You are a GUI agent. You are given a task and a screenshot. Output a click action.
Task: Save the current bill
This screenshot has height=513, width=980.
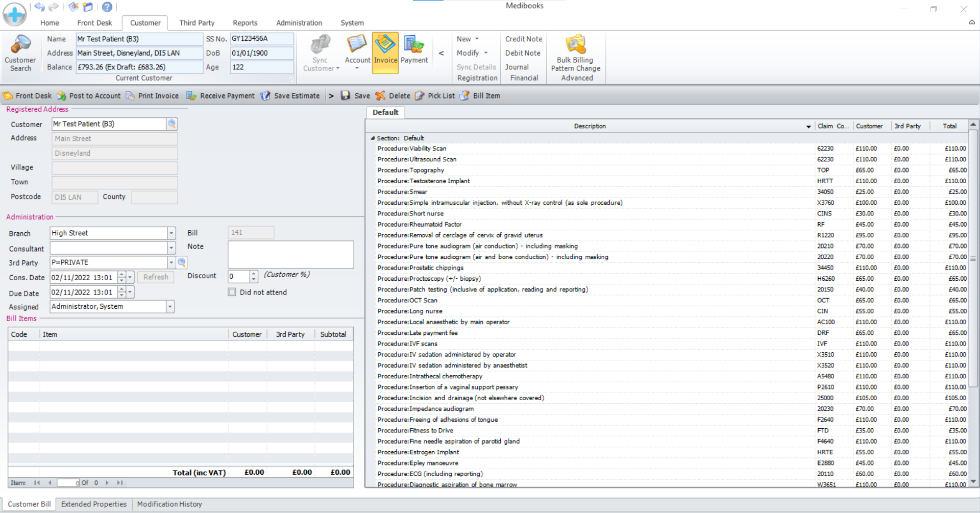click(355, 96)
